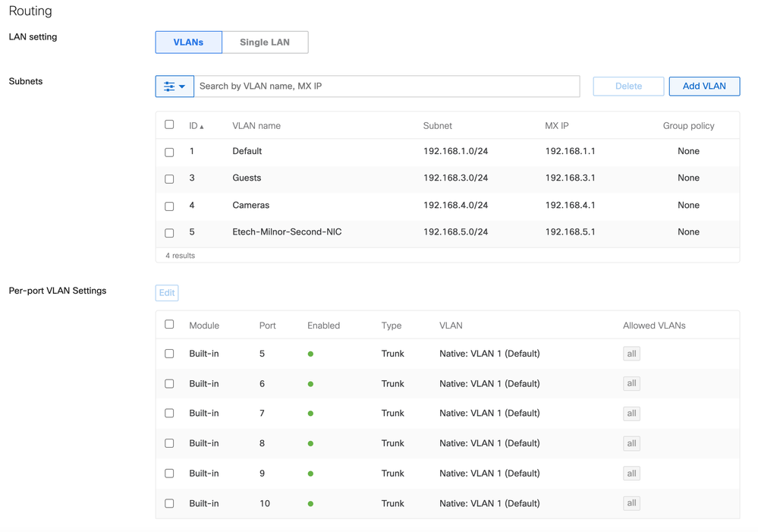758x532 pixels.
Task: Switch to the VLANs LAN setting
Action: click(188, 42)
